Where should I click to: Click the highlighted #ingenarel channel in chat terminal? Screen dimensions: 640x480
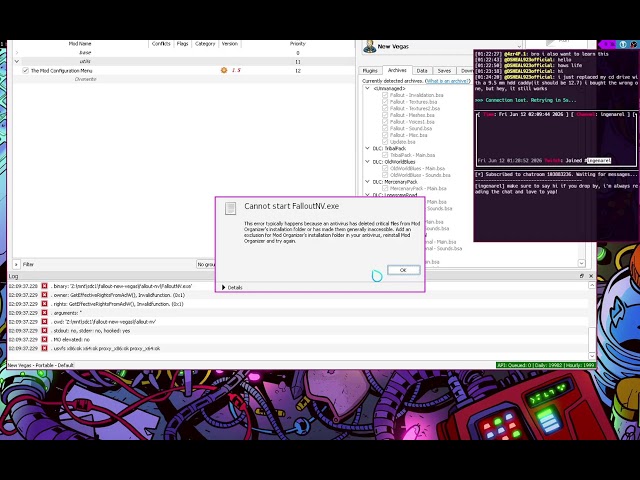(x=598, y=160)
